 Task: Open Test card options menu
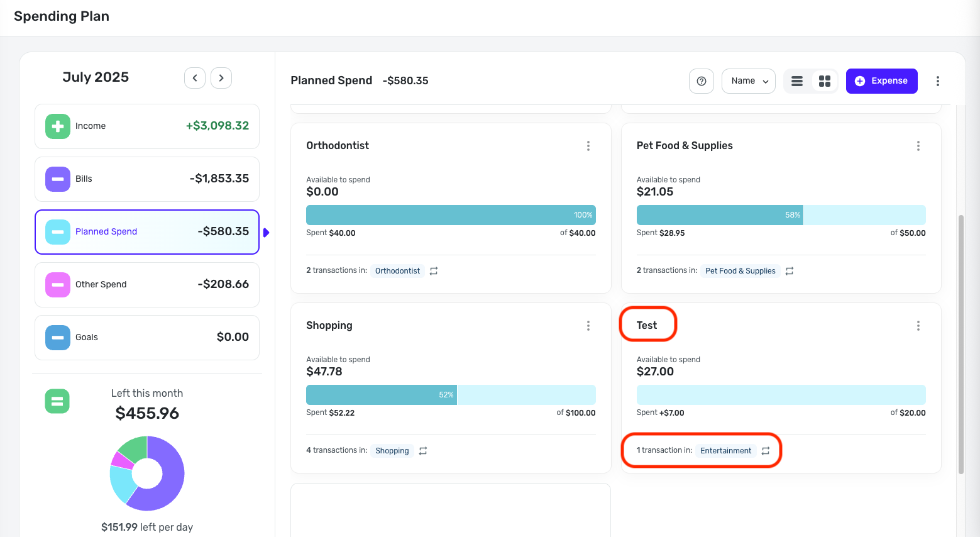[x=918, y=326]
